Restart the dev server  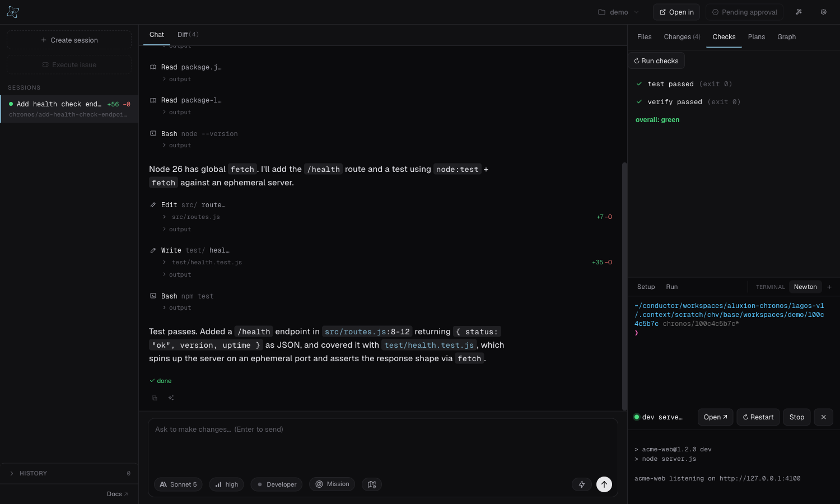[758, 417]
